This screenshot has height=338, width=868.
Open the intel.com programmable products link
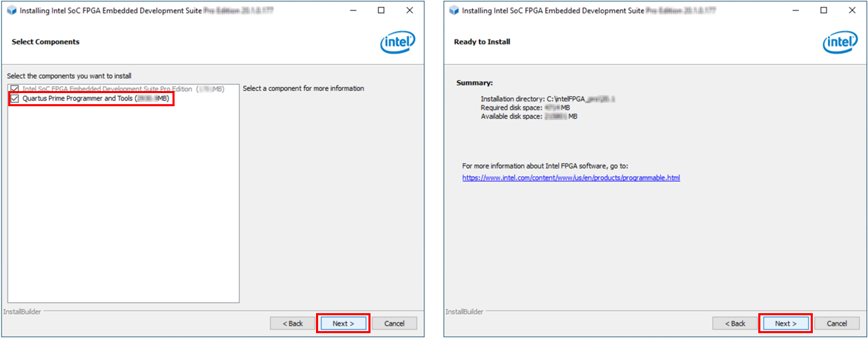click(571, 178)
